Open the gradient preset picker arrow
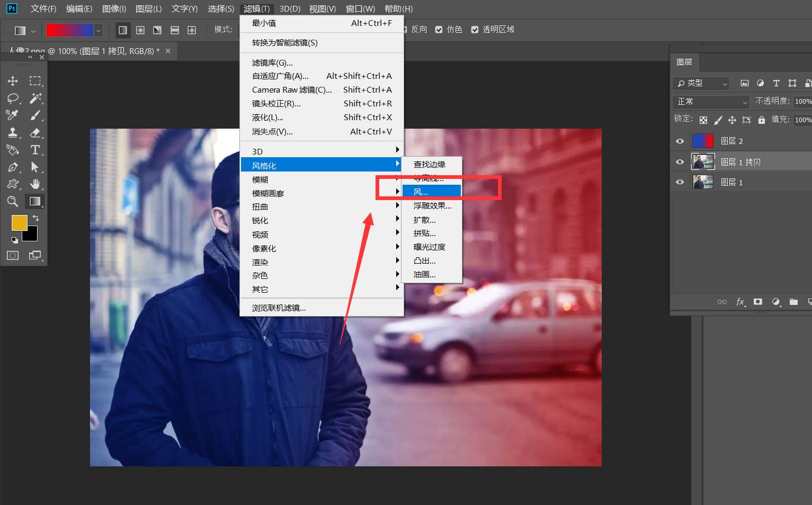812x505 pixels. [x=98, y=31]
